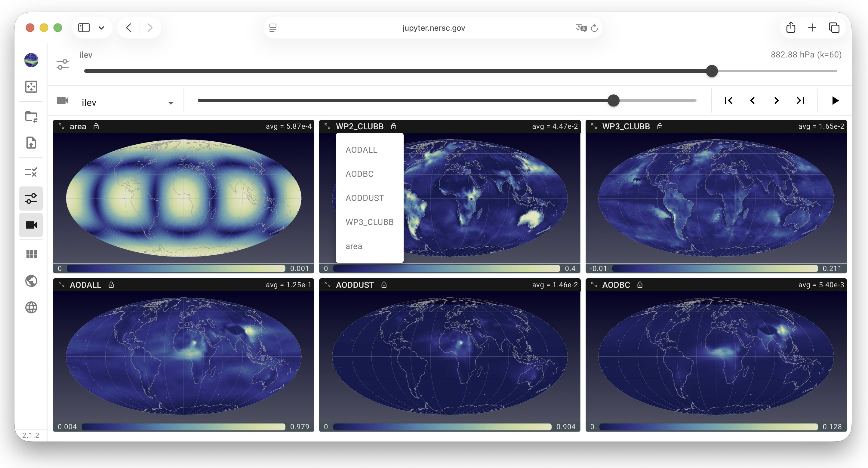Screen dimensions: 868x468
Task: Click the reset camera view icon in sidebar
Action: pyautogui.click(x=31, y=87)
